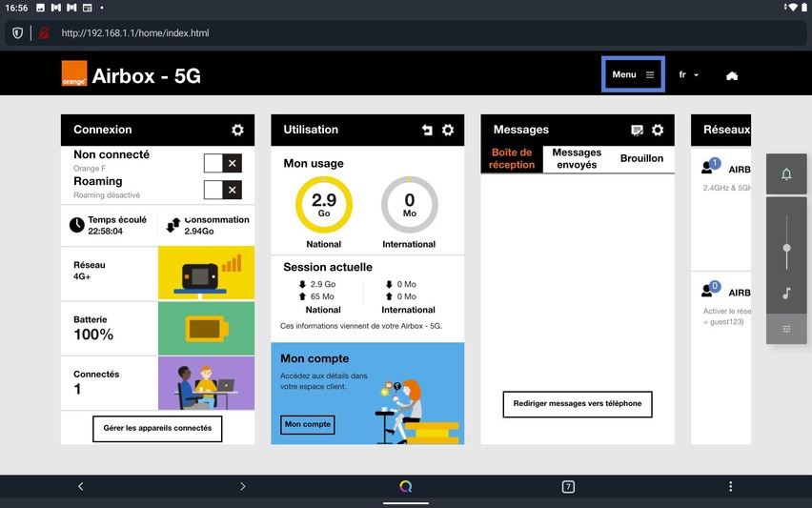Go to home via house icon
This screenshot has width=812, height=508.
coord(731,76)
